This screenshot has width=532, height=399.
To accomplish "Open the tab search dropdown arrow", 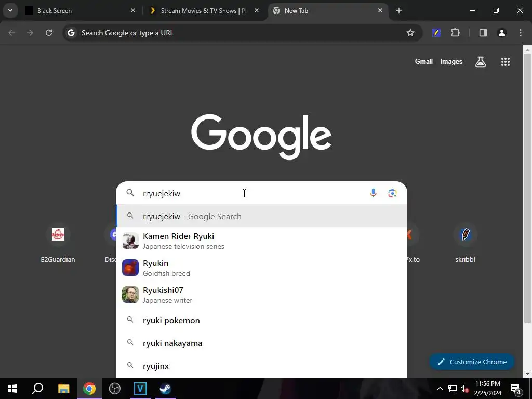I will coord(10,10).
